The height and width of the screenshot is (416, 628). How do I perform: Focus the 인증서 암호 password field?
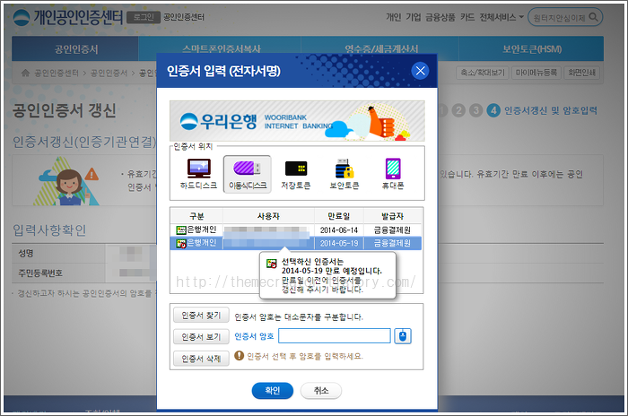pos(334,336)
